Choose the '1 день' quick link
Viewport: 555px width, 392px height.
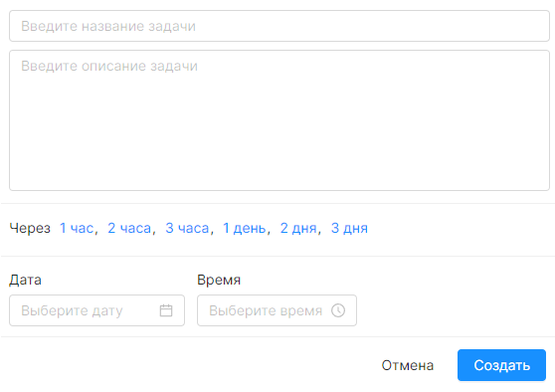coord(245,229)
